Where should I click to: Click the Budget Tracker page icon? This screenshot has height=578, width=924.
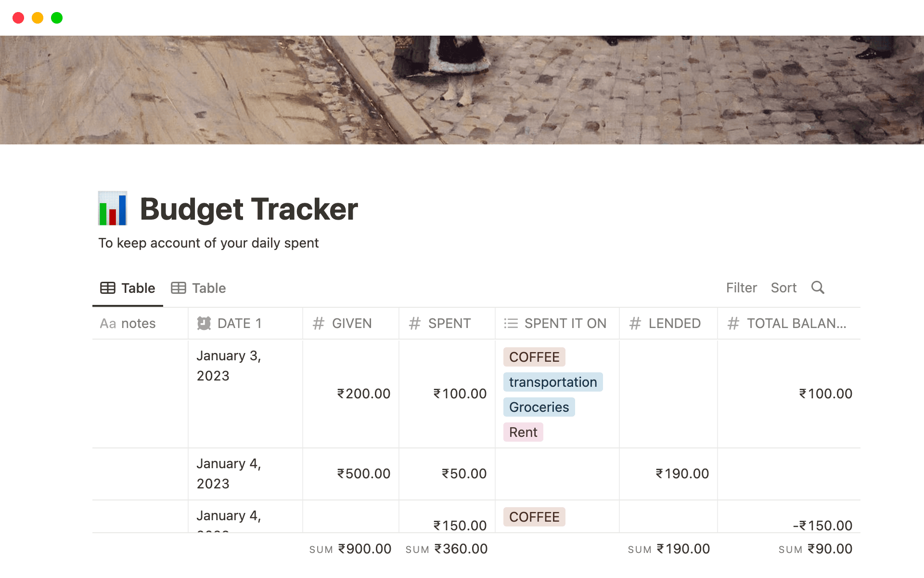pyautogui.click(x=113, y=209)
